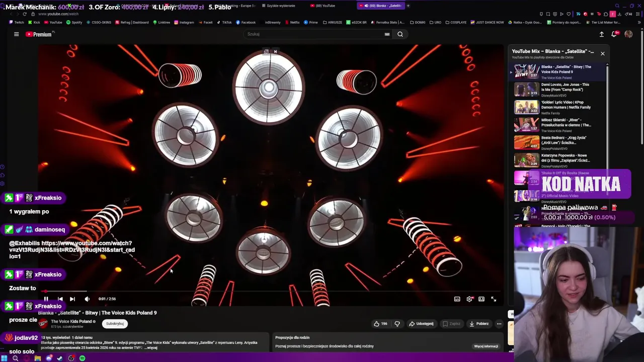Screen dimensions: 644x362
Task: Open YouTube notifications bell
Action: [614, 34]
